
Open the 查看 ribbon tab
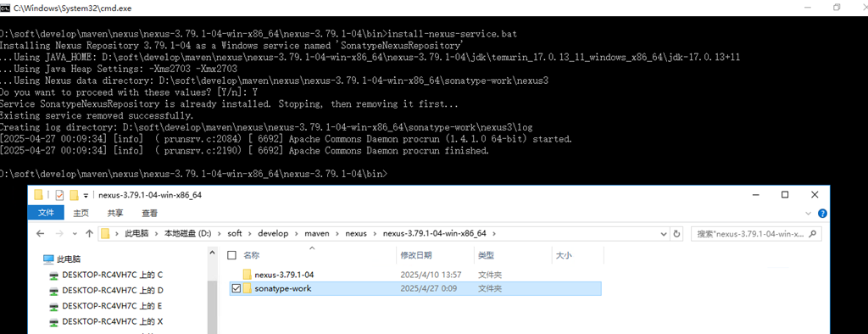coord(149,213)
